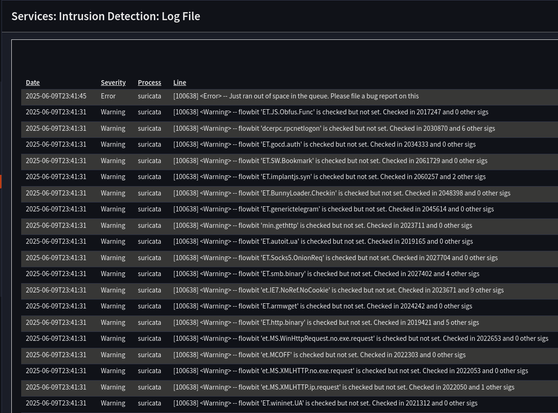558x413 pixels.
Task: Click the Process column header
Action: (x=149, y=83)
